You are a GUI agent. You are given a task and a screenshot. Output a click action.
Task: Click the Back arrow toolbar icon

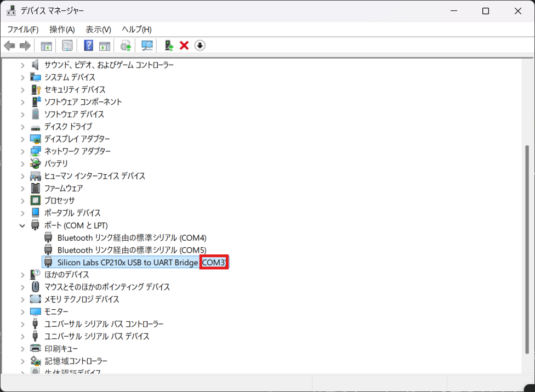(x=9, y=46)
